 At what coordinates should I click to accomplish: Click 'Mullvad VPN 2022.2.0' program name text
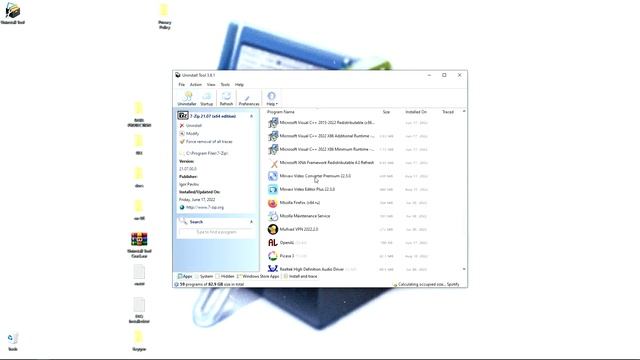pos(299,229)
